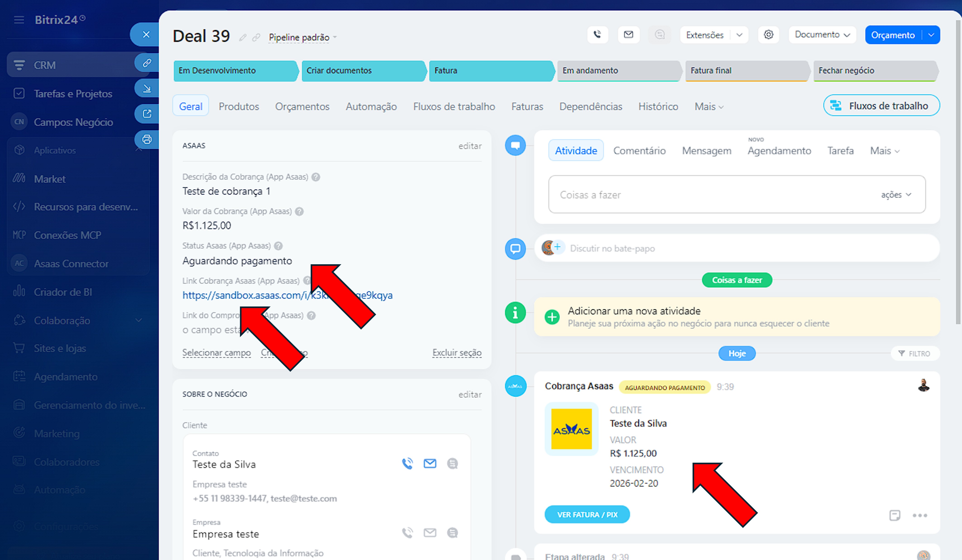Image resolution: width=962 pixels, height=560 pixels.
Task: Expand ações dropdown in to-do field
Action: pyautogui.click(x=896, y=195)
